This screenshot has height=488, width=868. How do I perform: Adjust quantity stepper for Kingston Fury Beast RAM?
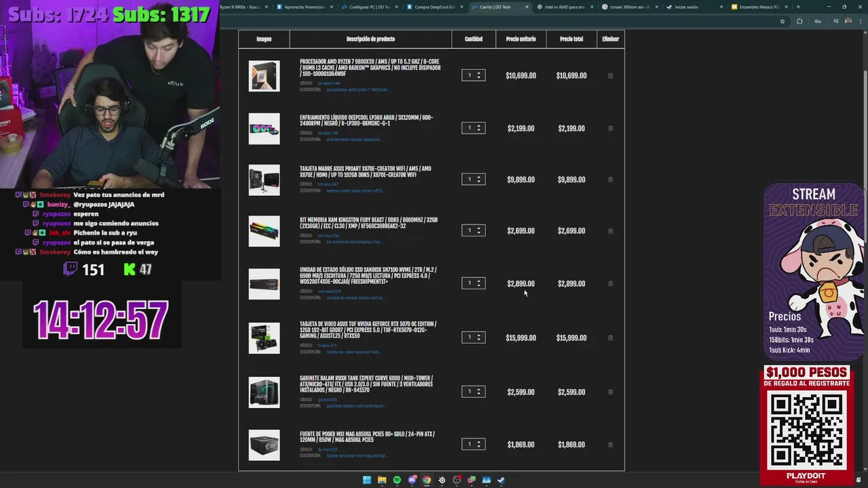tap(473, 230)
